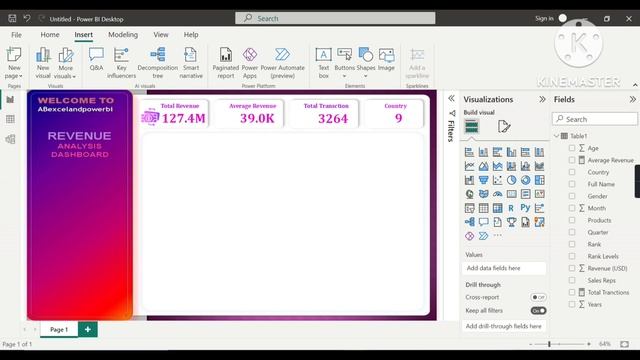Select the Map visual icon
Image resolution: width=640 pixels, height=360 pixels.
pos(469,194)
